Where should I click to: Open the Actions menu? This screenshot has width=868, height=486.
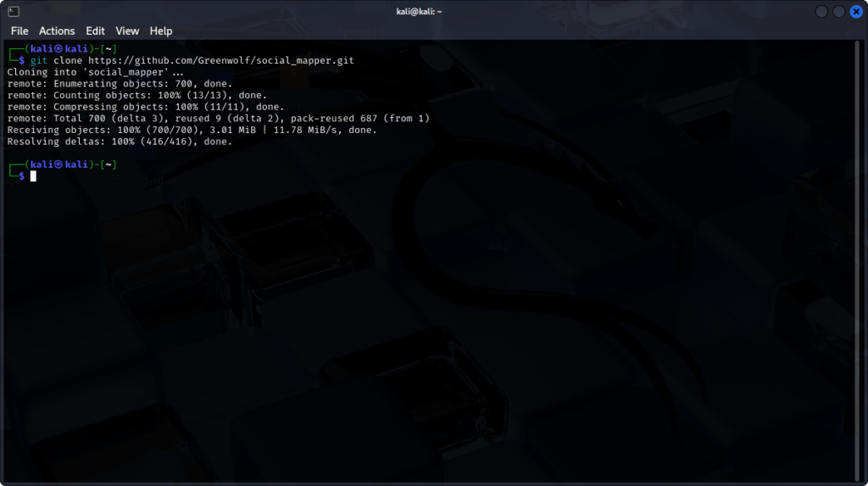click(x=57, y=31)
